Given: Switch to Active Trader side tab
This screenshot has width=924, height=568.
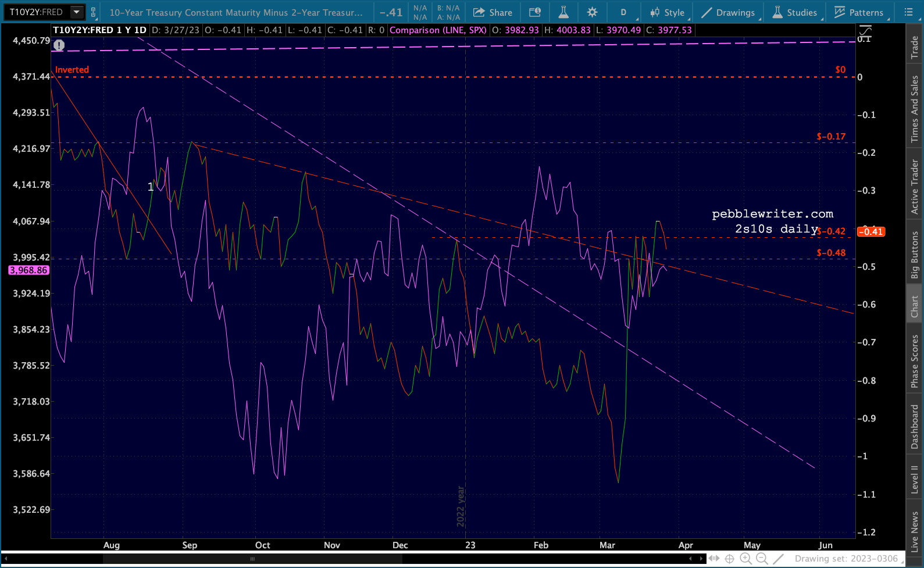Looking at the screenshot, I should [915, 187].
